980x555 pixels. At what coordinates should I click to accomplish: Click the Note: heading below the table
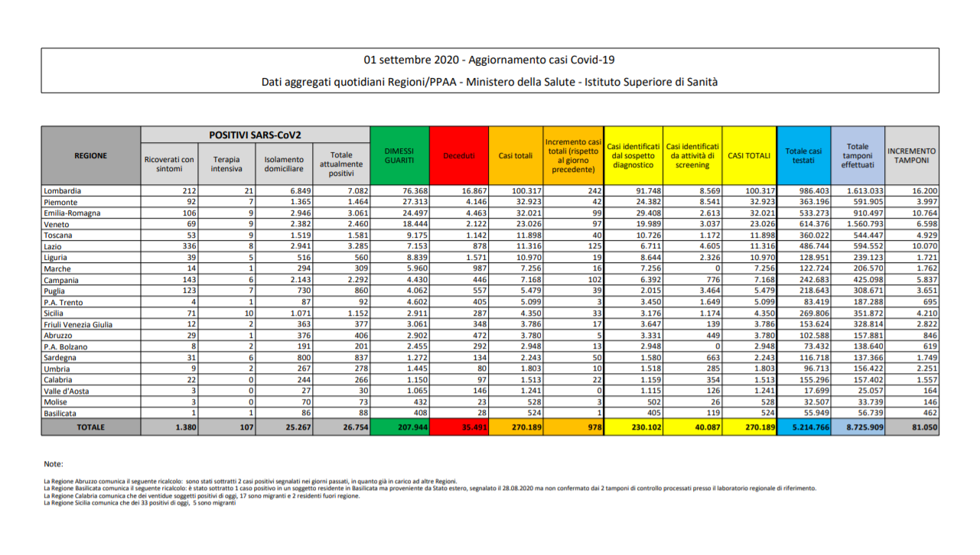[54, 464]
